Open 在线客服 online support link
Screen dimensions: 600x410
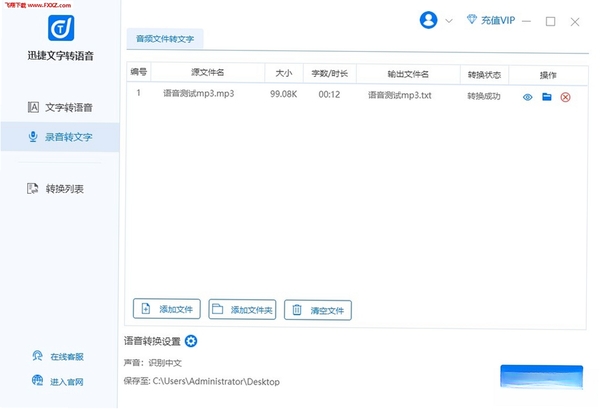(58, 356)
